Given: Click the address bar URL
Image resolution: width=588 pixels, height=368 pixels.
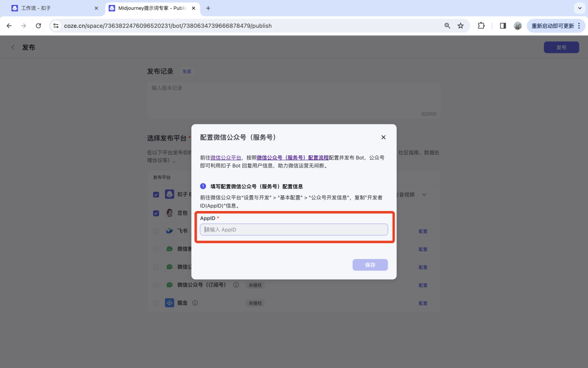Looking at the screenshot, I should (168, 26).
